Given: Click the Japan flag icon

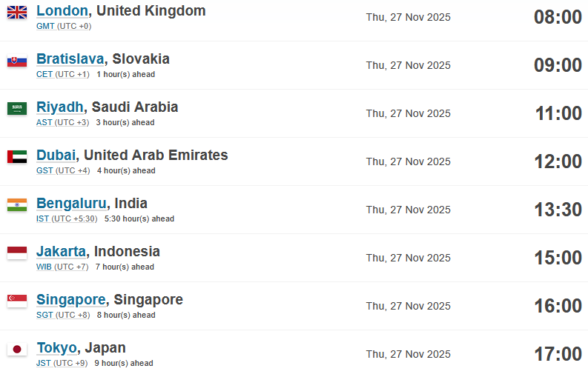Looking at the screenshot, I should pos(17,350).
